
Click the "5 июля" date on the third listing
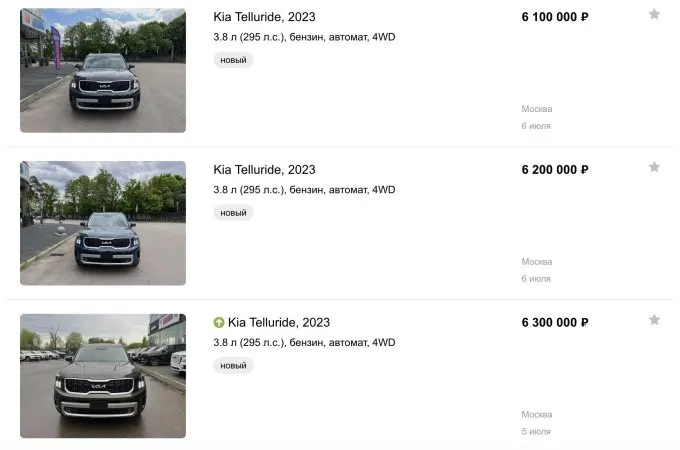535,431
